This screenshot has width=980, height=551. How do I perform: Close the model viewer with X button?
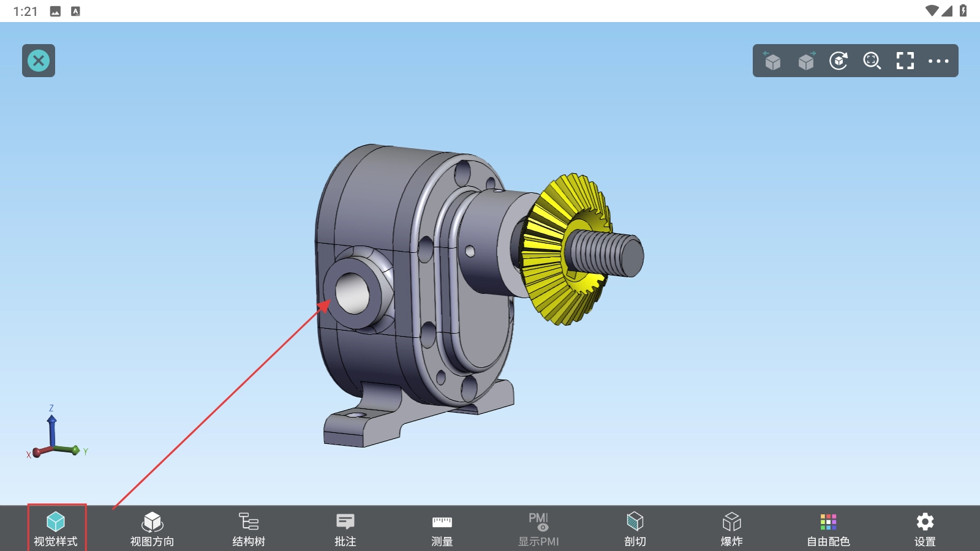tap(39, 61)
